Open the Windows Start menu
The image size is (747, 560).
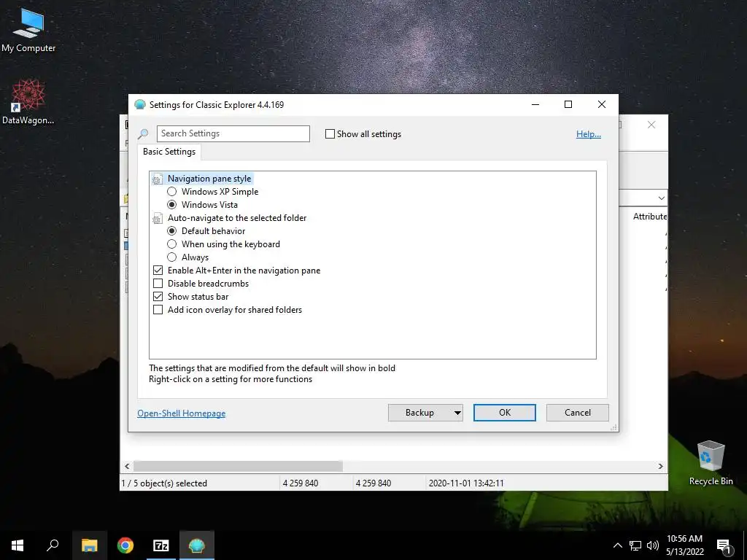click(x=18, y=545)
